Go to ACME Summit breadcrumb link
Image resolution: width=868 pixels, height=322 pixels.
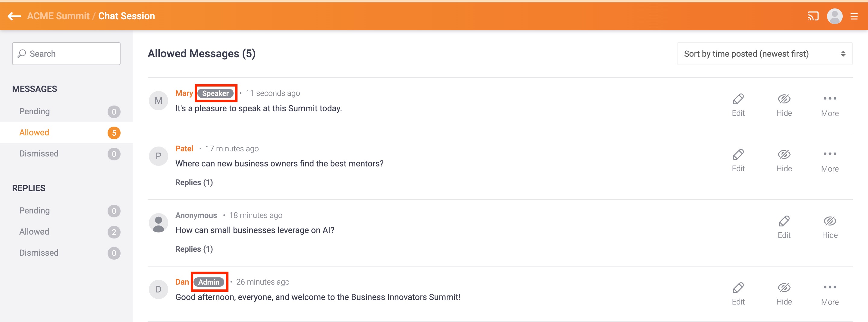coord(58,16)
